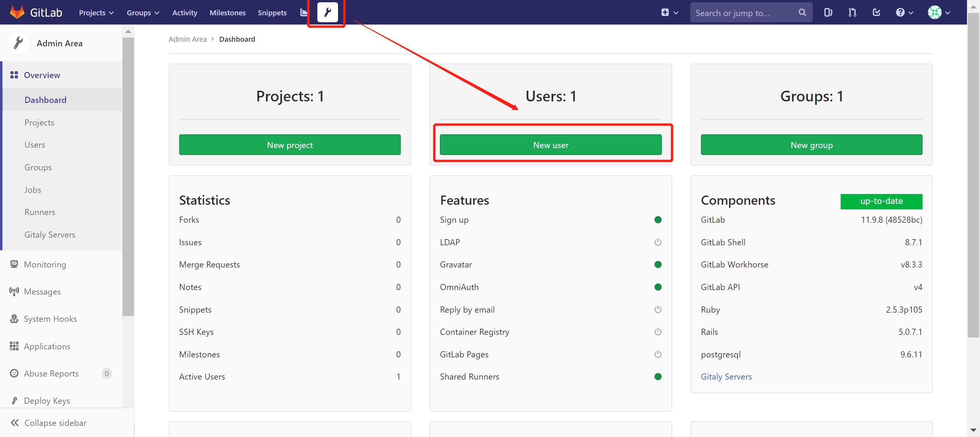Open the user avatar dropdown menu
The width and height of the screenshot is (980, 437).
coord(939,13)
